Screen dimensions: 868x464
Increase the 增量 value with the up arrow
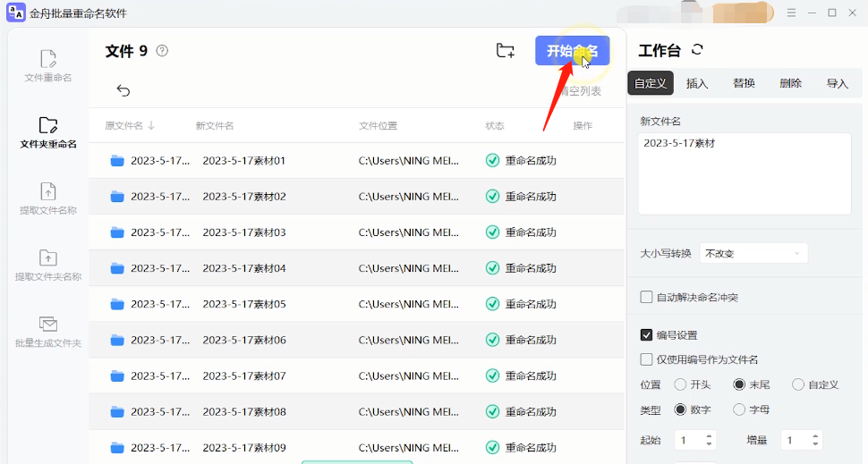(x=815, y=436)
